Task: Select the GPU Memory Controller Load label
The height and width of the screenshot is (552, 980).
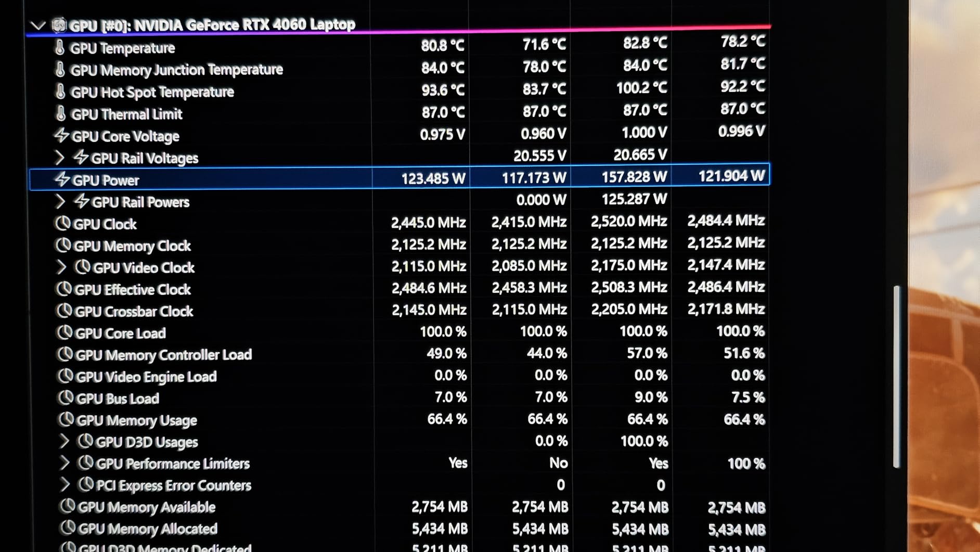Action: [164, 355]
